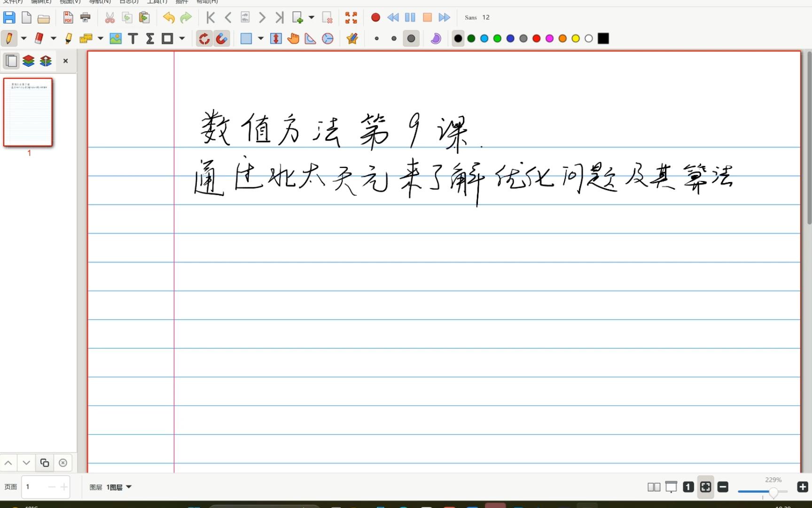This screenshot has width=812, height=508.
Task: Click the Sans 12 font selector
Action: point(477,17)
